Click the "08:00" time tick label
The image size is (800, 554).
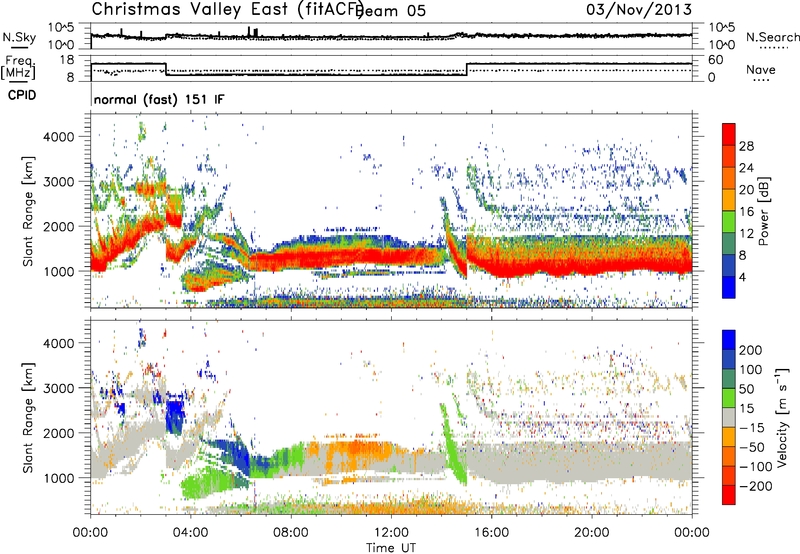(x=291, y=533)
